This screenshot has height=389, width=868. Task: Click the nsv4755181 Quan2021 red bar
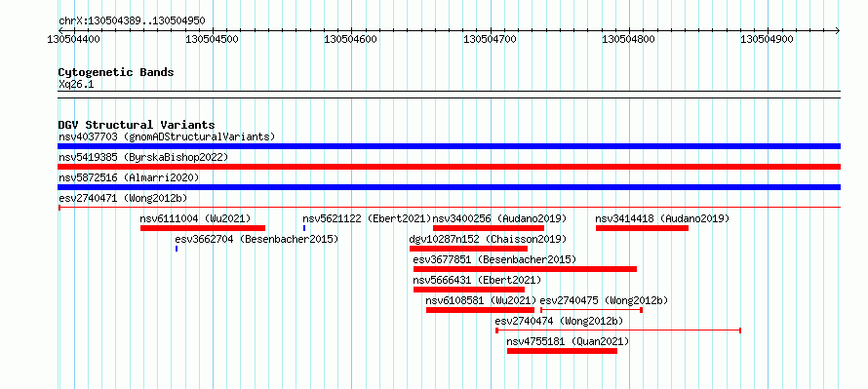coord(562,351)
